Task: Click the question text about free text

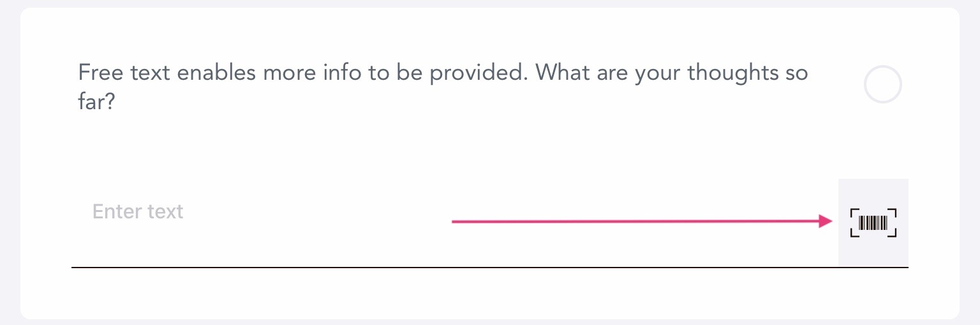Action: click(x=443, y=87)
